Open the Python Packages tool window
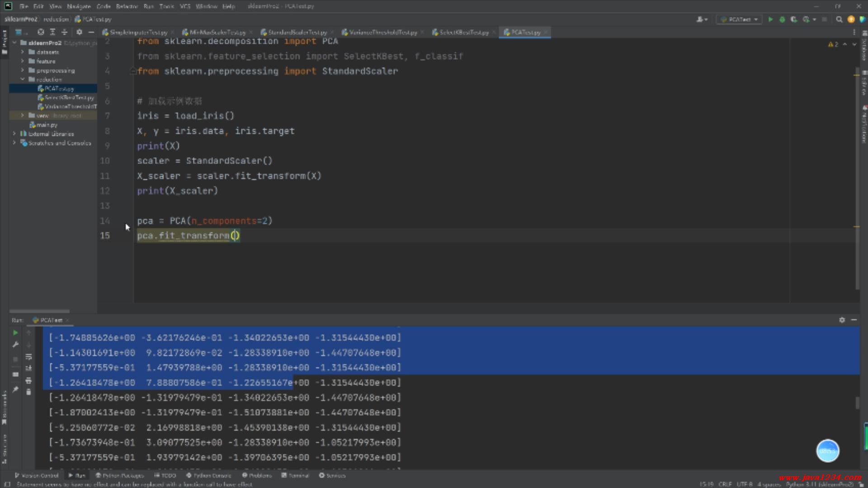The image size is (868, 488). pos(119,475)
